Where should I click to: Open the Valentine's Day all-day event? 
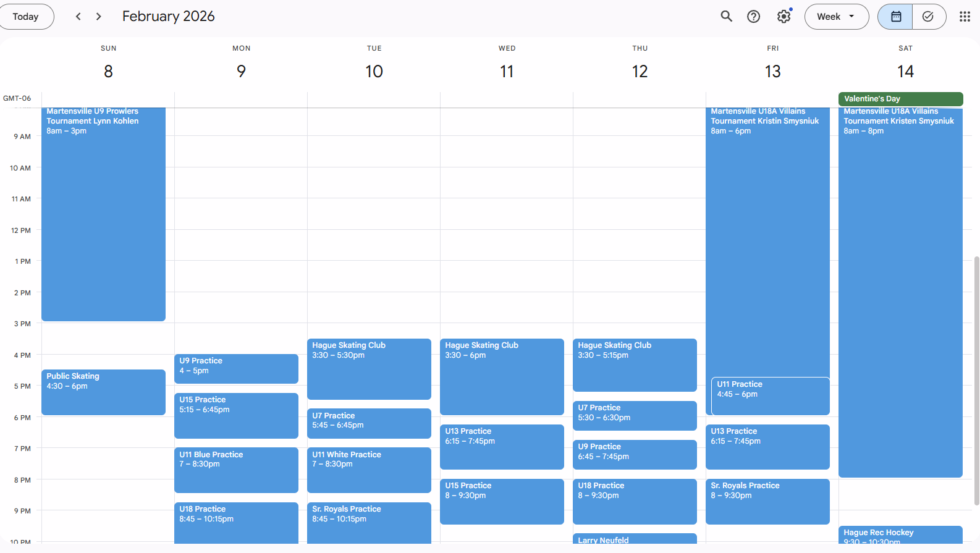point(900,99)
